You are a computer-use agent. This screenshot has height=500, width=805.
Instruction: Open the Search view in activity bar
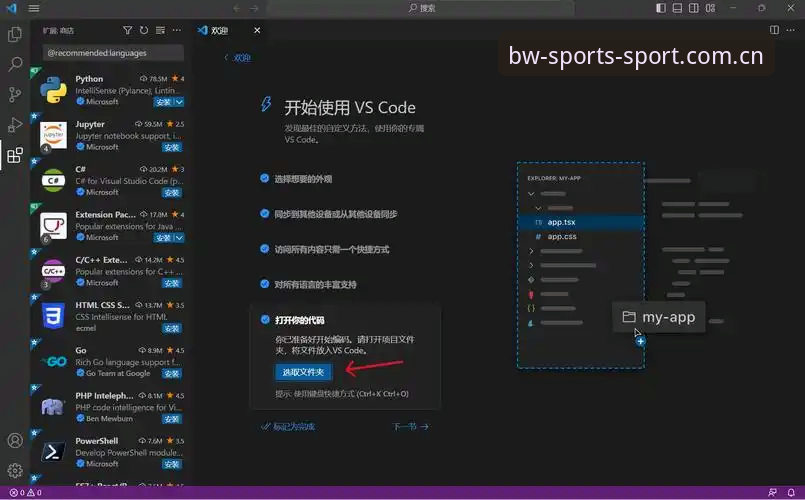coord(15,65)
